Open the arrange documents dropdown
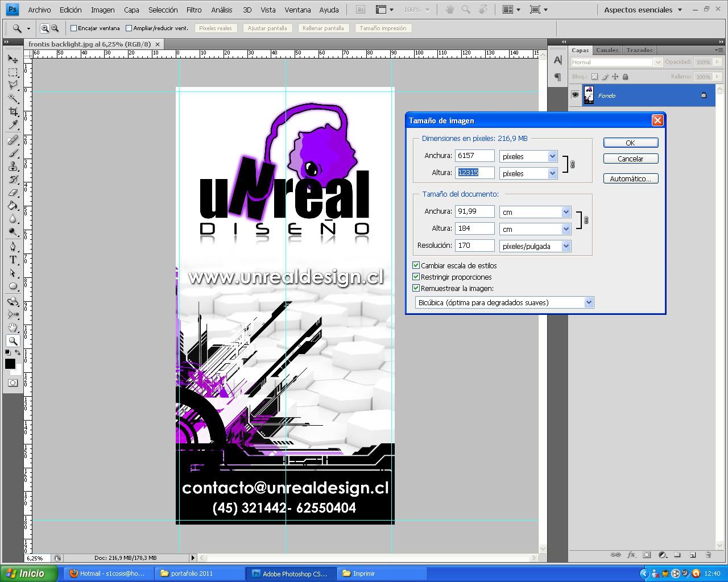 tap(512, 10)
